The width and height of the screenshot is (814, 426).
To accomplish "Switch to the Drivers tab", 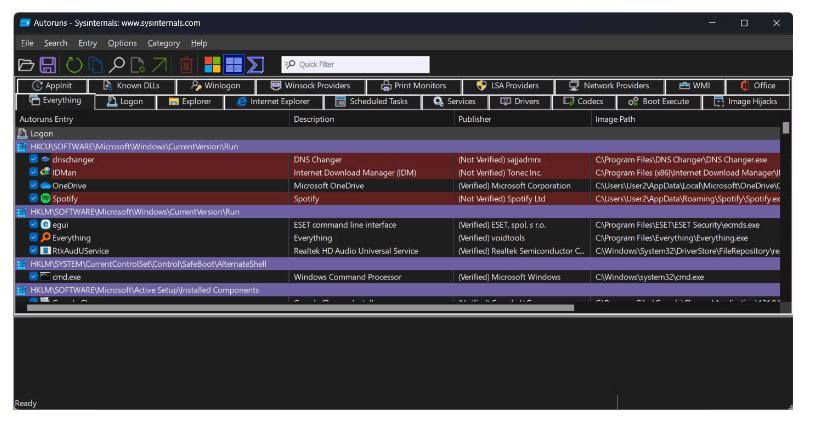I will [518, 101].
